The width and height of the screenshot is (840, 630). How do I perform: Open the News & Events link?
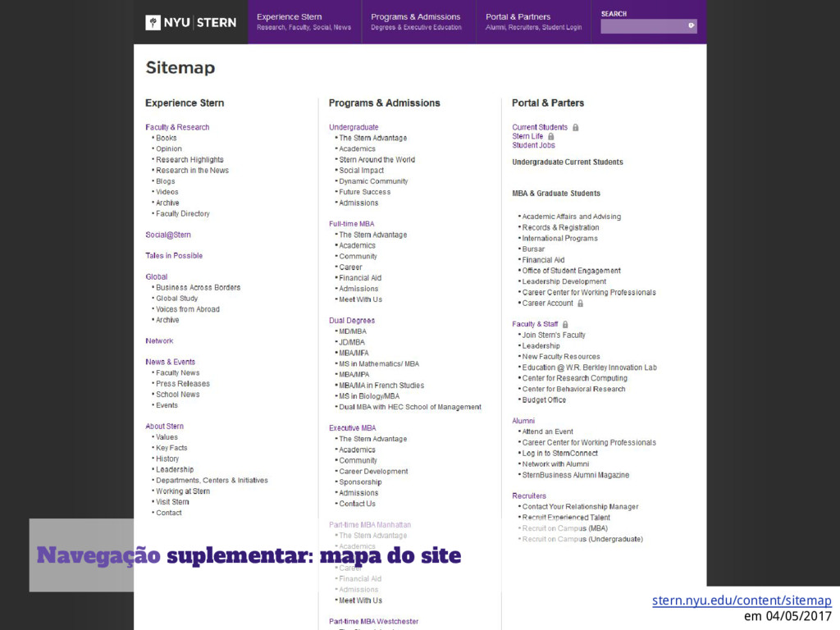171,362
